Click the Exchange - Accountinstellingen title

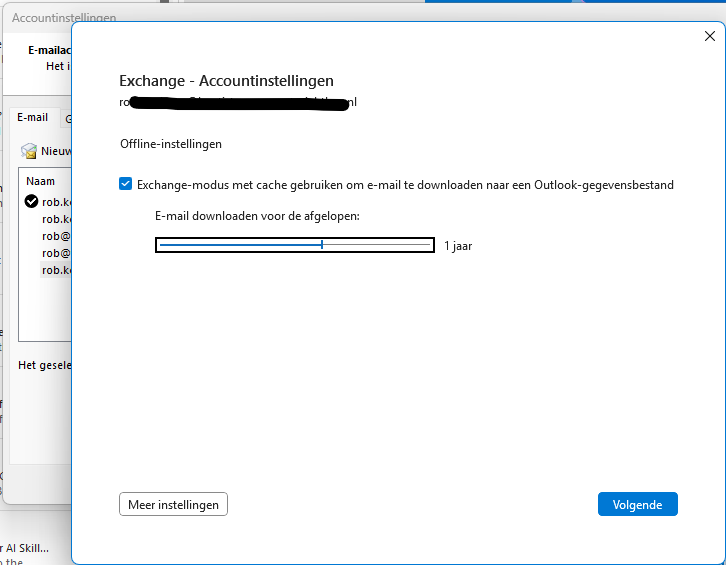(x=226, y=81)
